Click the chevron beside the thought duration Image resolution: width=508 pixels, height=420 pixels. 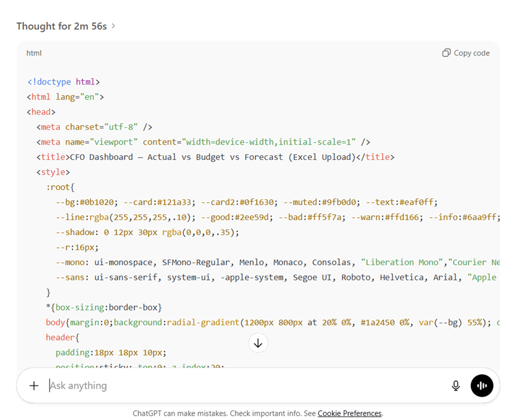[113, 26]
